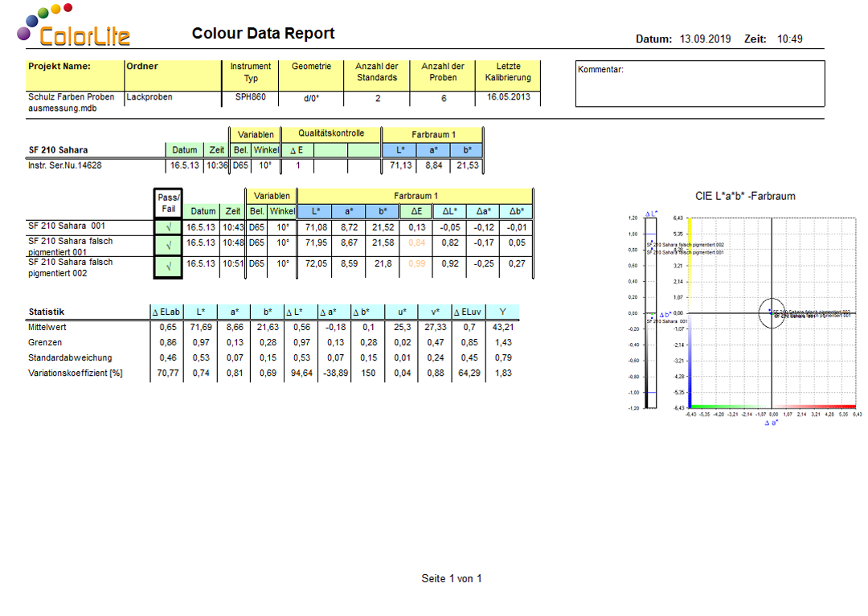Click the 'Grenzen' row label

point(45,343)
